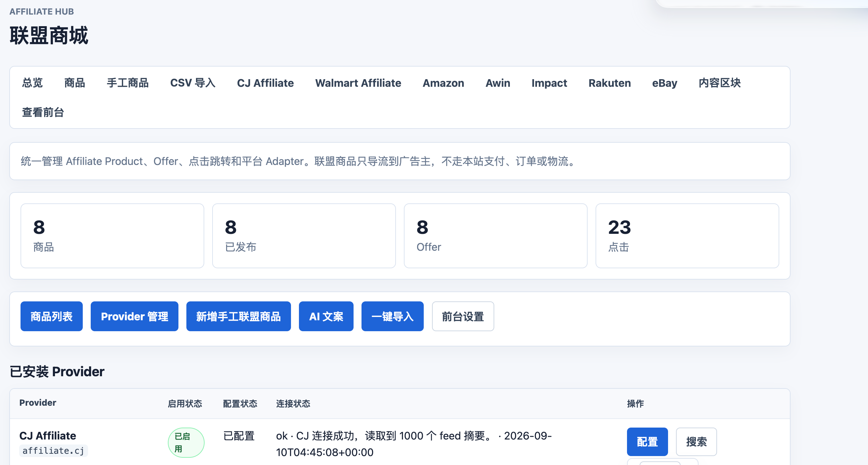The height and width of the screenshot is (465, 868).
Task: Click the Provider column header
Action: point(38,403)
